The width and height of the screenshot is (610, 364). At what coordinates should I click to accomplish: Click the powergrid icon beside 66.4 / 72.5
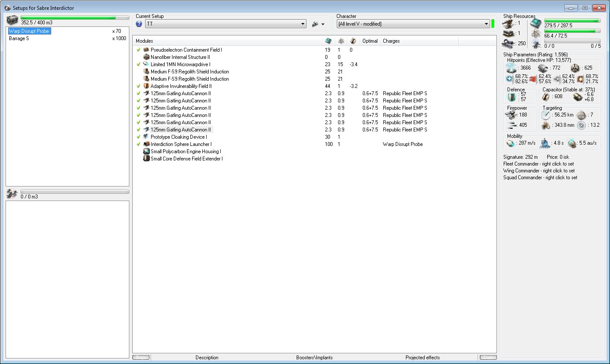pos(536,34)
